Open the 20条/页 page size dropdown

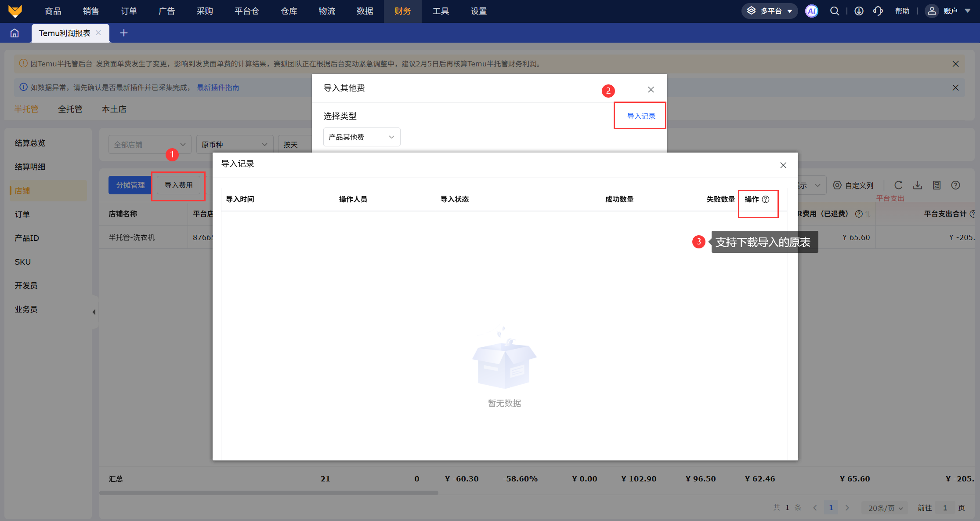tap(885, 508)
